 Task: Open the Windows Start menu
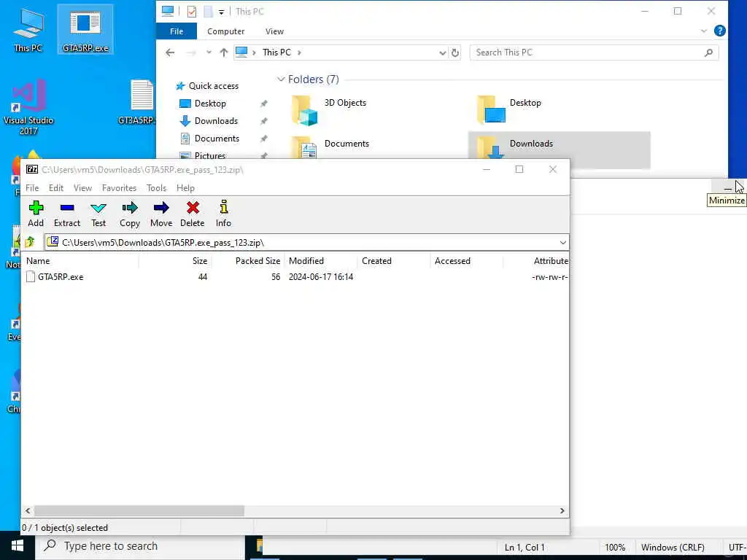pyautogui.click(x=18, y=545)
